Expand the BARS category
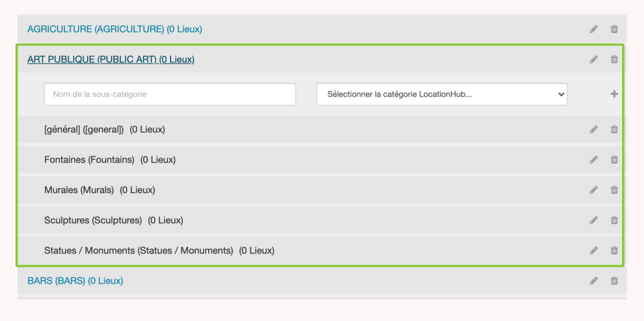This screenshot has height=321, width=644. pyautogui.click(x=75, y=280)
